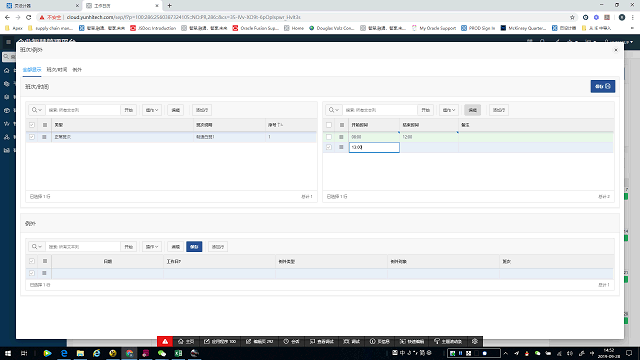Click the Windows Start button
This screenshot has height=360, width=640.
pyautogui.click(x=8, y=353)
